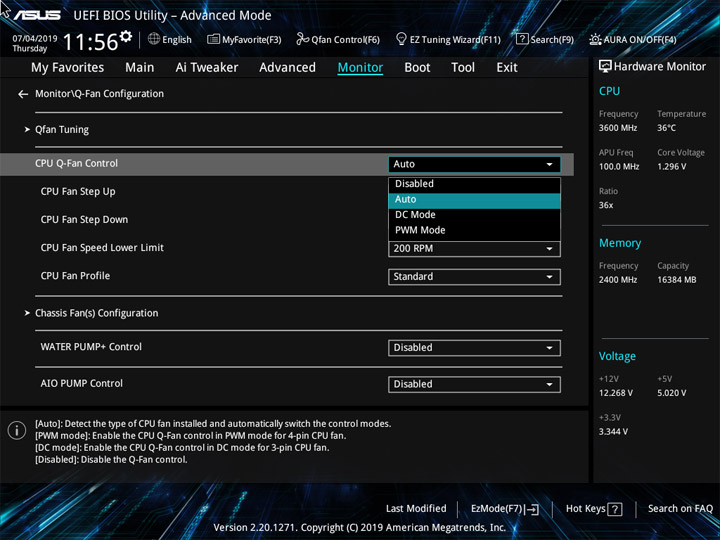Select the CPU Fan Step Up row

coord(78,192)
